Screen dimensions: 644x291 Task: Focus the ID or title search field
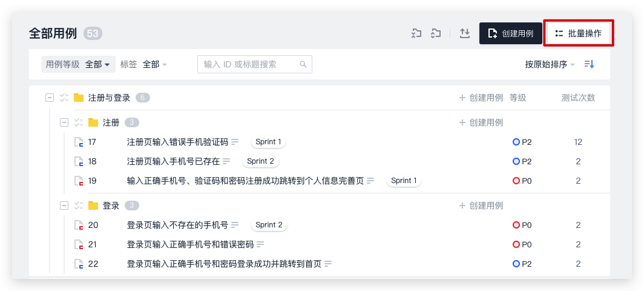(249, 64)
